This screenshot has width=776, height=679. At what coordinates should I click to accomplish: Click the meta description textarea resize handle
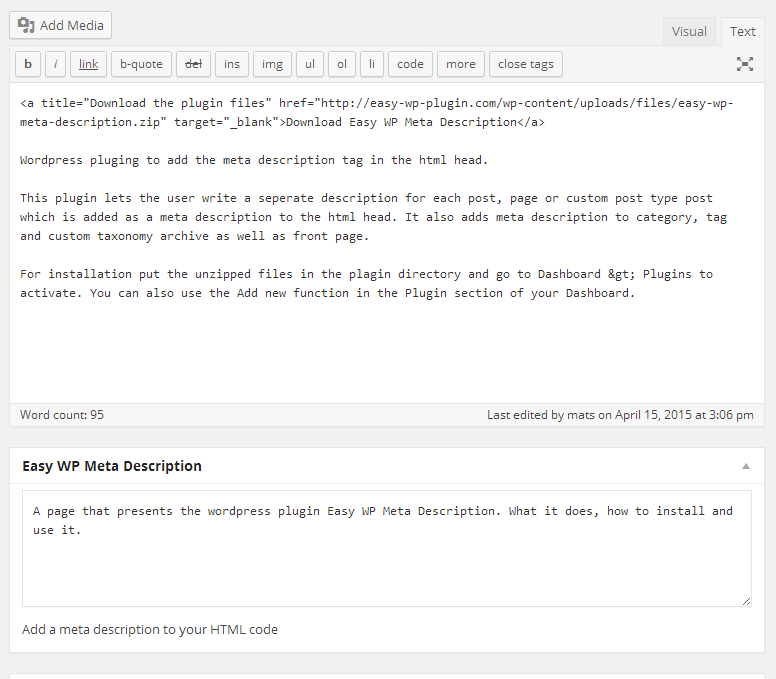pos(746,601)
